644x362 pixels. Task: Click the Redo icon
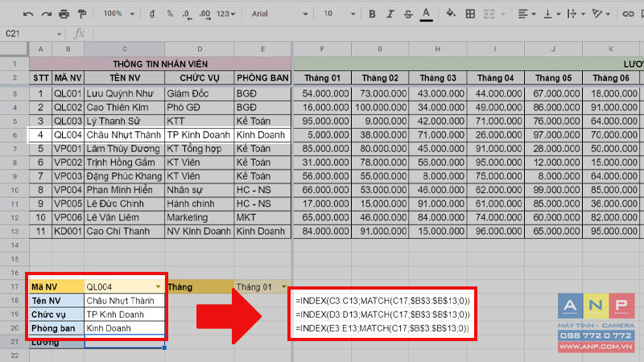point(46,14)
